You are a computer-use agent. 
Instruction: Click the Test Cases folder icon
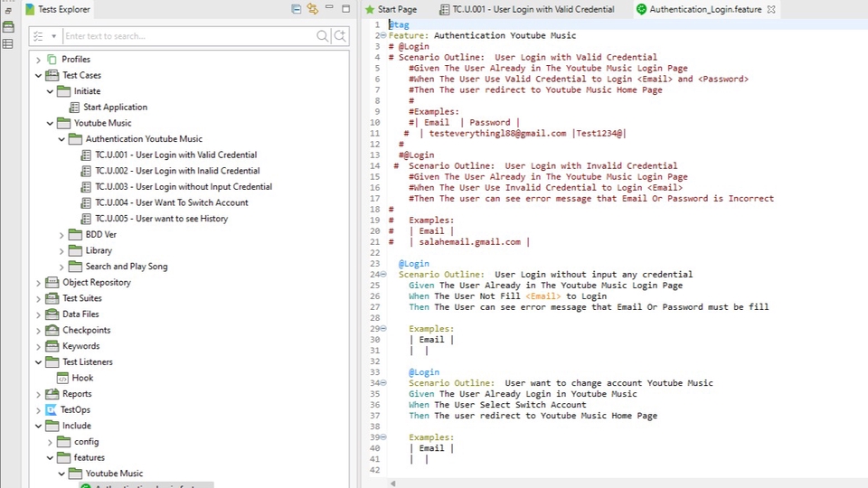tap(52, 75)
